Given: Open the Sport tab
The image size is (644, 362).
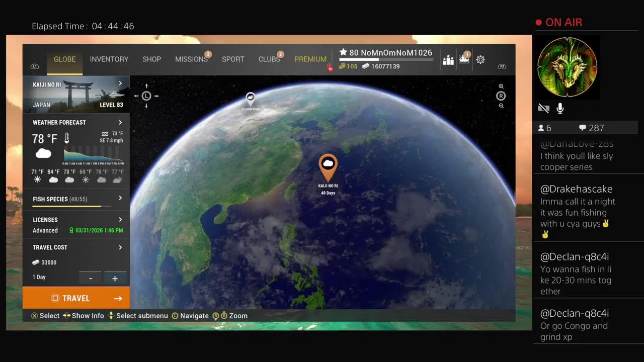Looking at the screenshot, I should (x=233, y=59).
